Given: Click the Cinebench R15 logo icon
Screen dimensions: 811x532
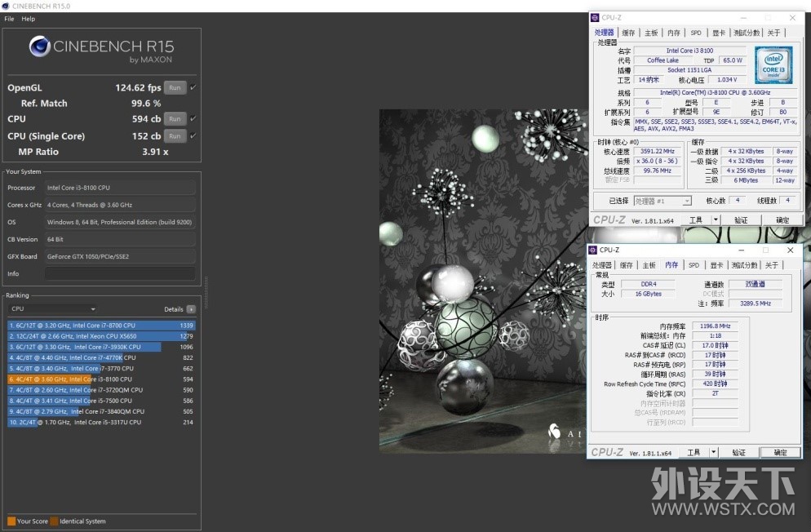Looking at the screenshot, I should coord(39,47).
